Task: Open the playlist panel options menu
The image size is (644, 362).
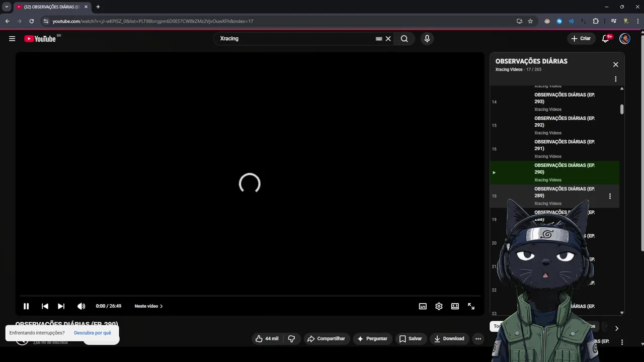Action: [615, 79]
